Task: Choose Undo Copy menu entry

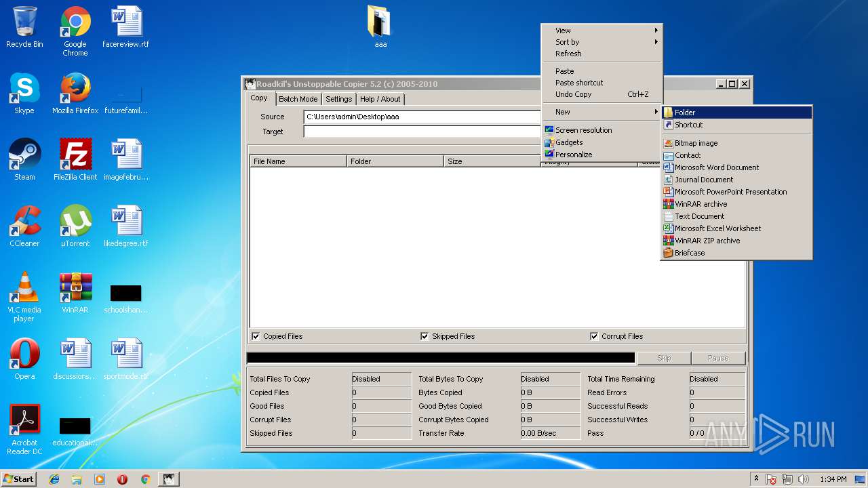Action: pyautogui.click(x=601, y=94)
